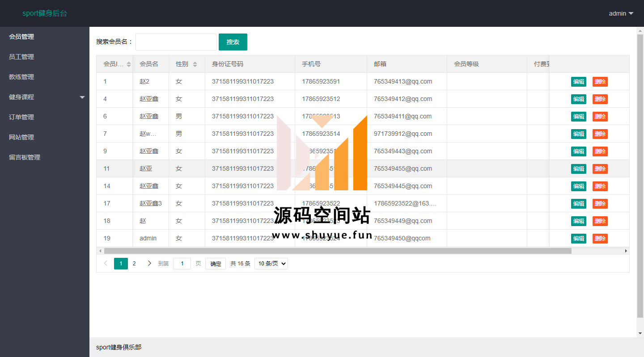Click the horizontal scrollbar left arrow

100,251
